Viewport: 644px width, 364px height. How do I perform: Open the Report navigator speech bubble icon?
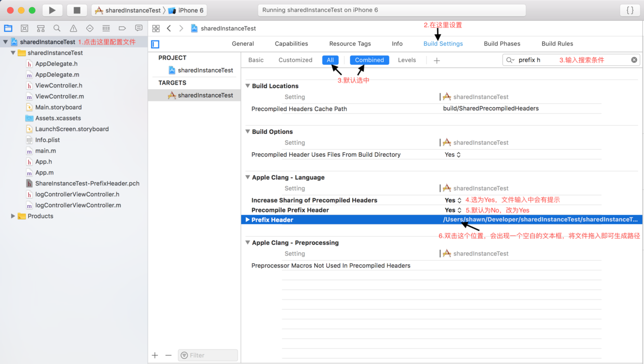coord(139,28)
